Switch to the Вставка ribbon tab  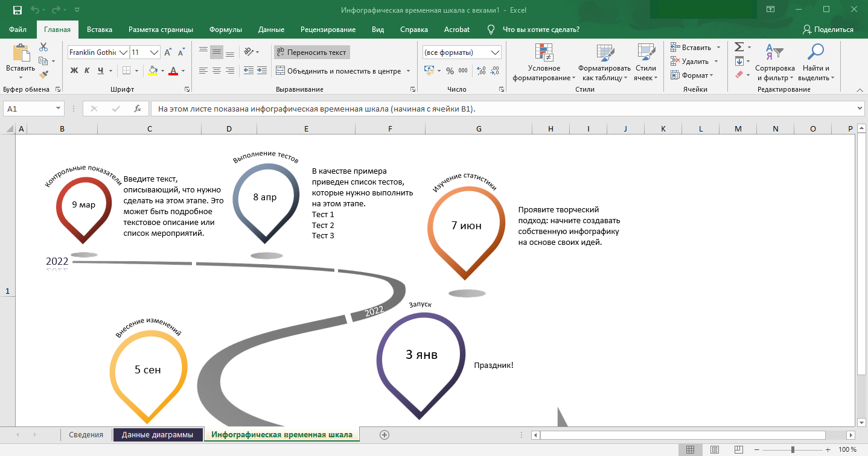point(99,29)
